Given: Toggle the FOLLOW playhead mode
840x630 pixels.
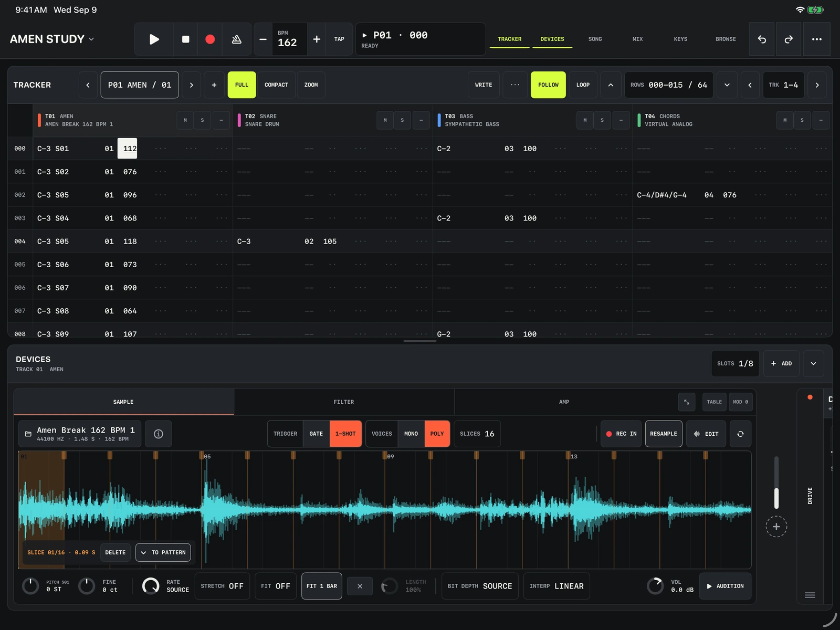Looking at the screenshot, I should click(x=548, y=85).
